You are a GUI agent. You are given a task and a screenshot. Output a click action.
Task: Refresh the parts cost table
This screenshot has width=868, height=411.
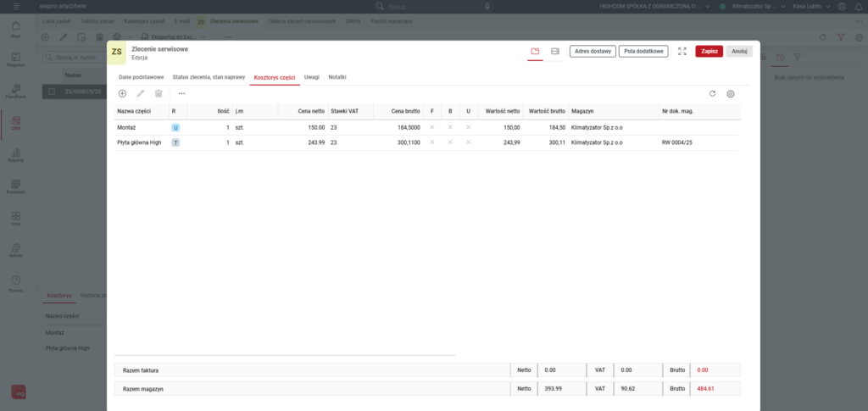coord(712,93)
